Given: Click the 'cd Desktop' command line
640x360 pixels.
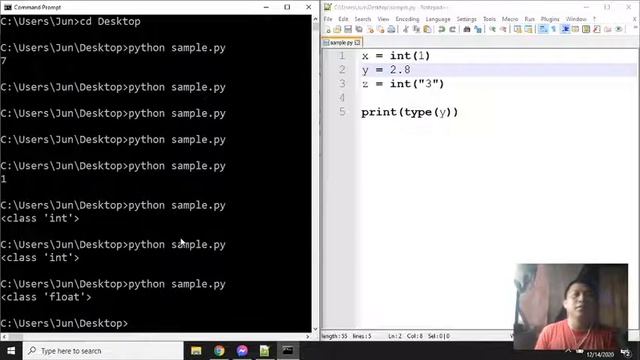Looking at the screenshot, I should click(x=70, y=22).
